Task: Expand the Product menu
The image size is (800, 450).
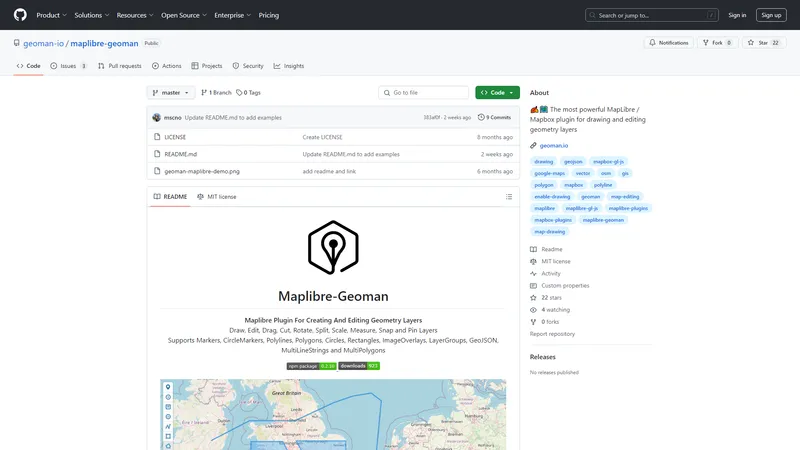Action: (x=51, y=15)
